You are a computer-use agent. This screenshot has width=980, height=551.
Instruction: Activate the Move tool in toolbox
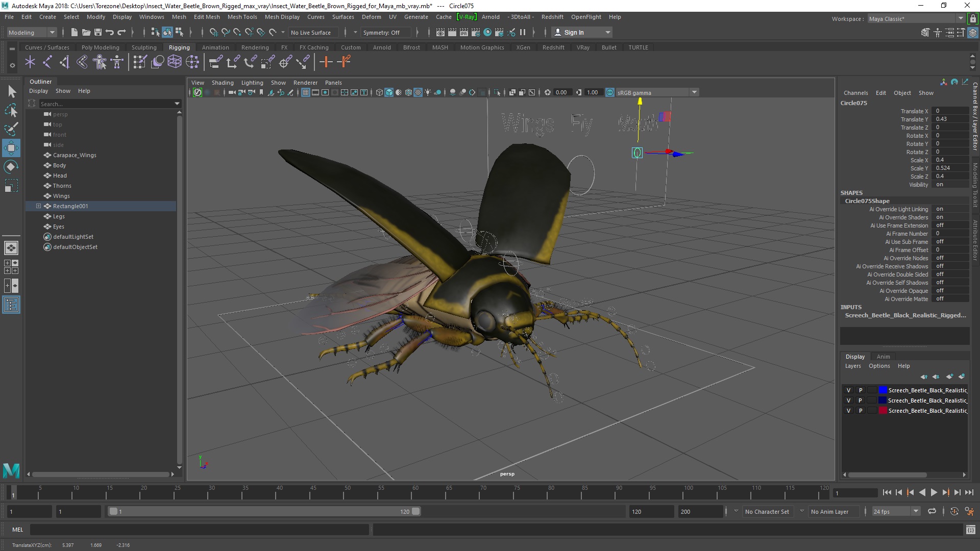11,148
